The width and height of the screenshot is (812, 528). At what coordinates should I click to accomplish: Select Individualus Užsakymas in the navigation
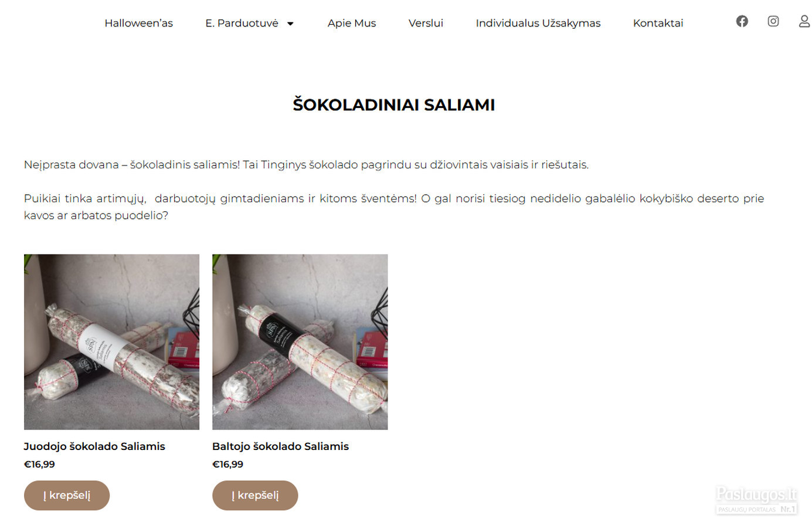(x=538, y=23)
